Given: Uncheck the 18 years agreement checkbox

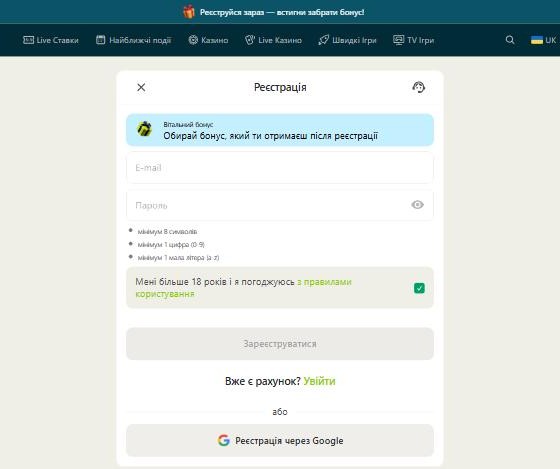Looking at the screenshot, I should click(419, 288).
